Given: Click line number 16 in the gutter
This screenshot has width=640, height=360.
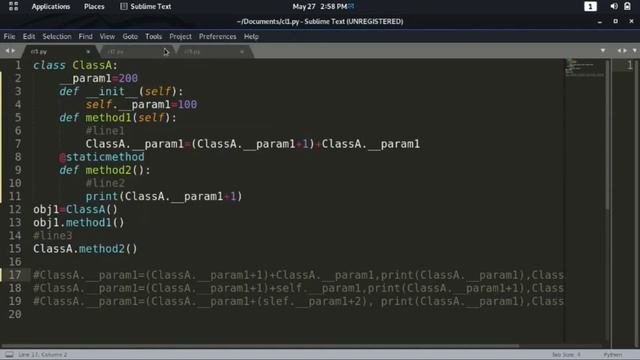Looking at the screenshot, I should (x=15, y=262).
